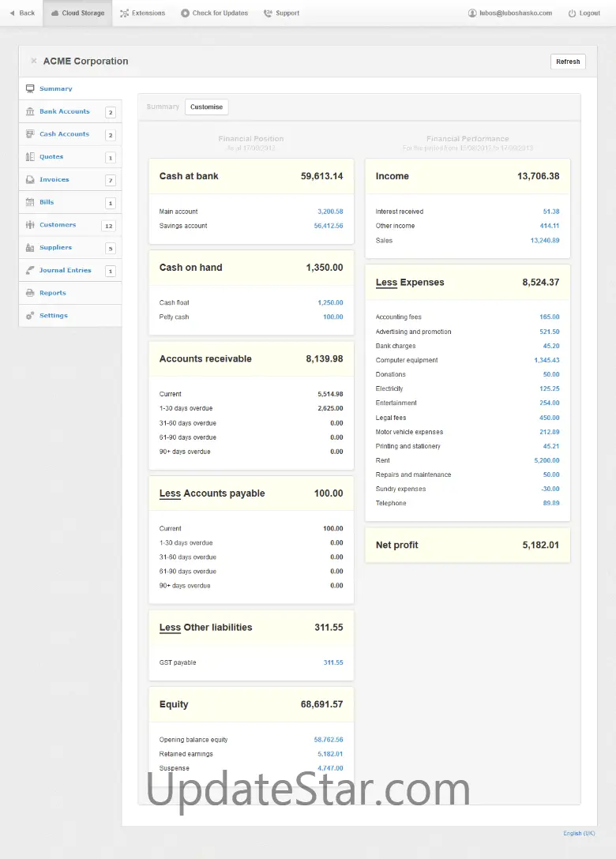
Task: Click the Quotes icon in sidebar
Action: pos(30,156)
